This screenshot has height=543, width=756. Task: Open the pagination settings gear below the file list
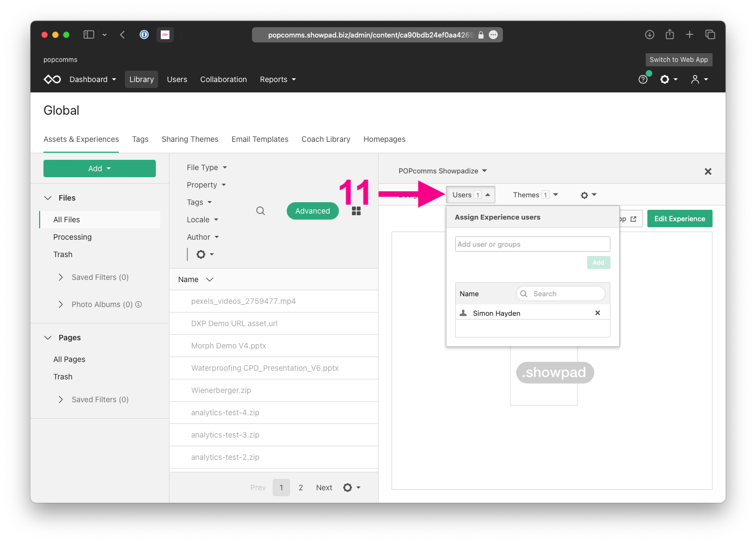pos(348,488)
